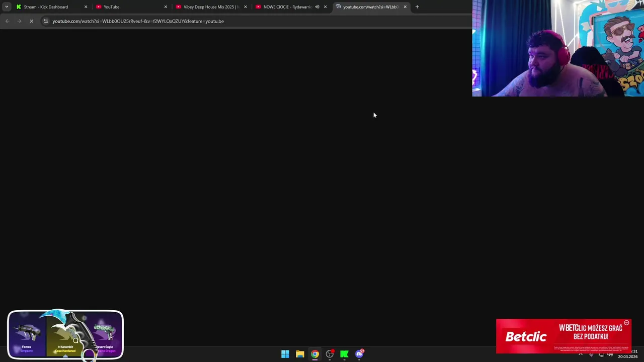The image size is (644, 362).
Task: Close the Stream - Kick Dashboard tab
Action: 86,7
